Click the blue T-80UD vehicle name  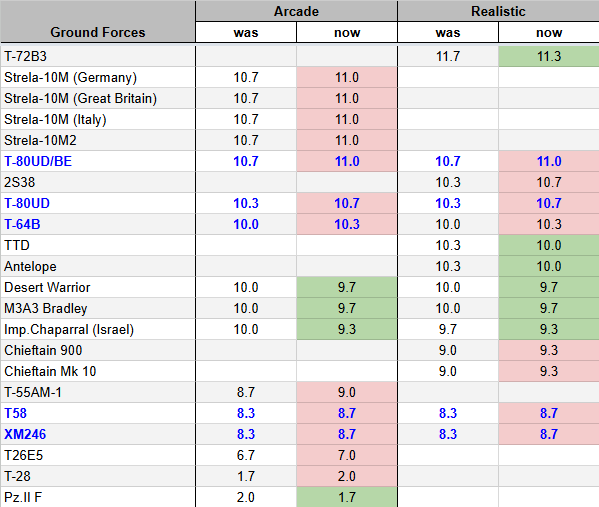27,203
